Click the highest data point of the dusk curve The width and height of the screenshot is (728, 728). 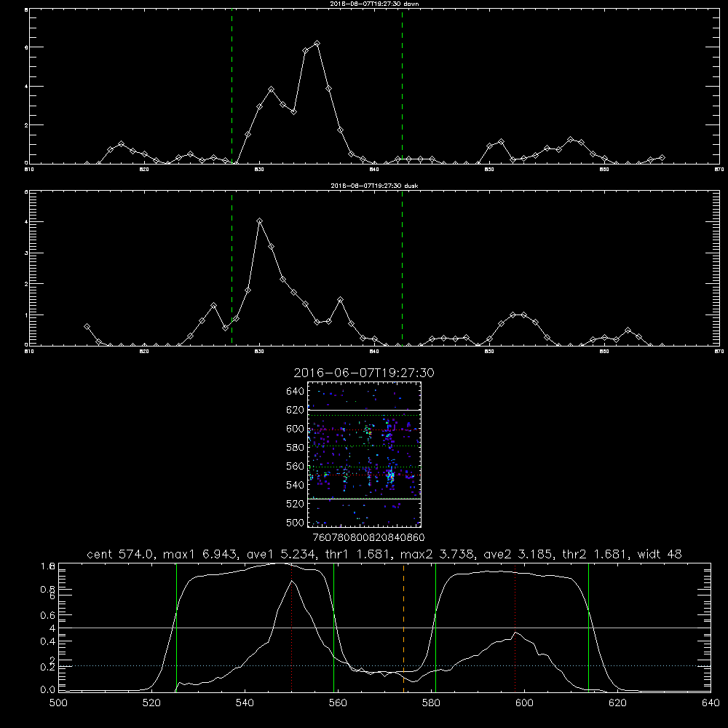pos(260,221)
